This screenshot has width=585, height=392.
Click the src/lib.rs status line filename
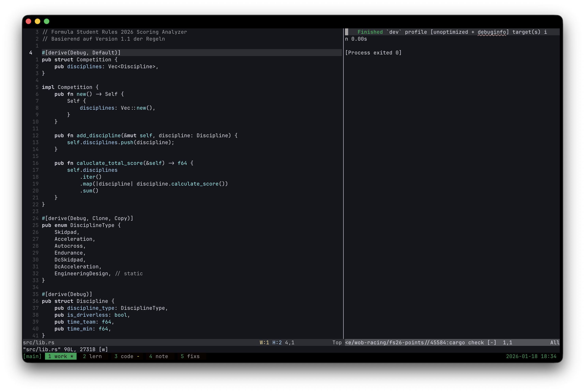(x=39, y=343)
